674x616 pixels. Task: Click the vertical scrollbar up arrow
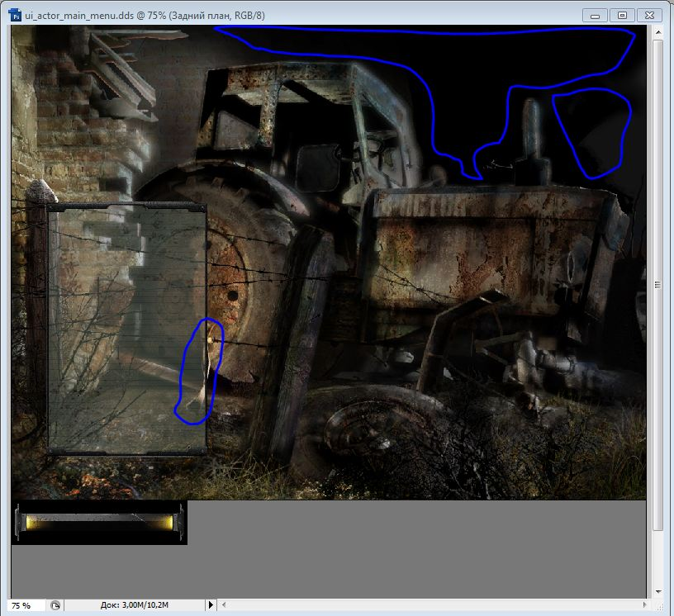click(657, 32)
